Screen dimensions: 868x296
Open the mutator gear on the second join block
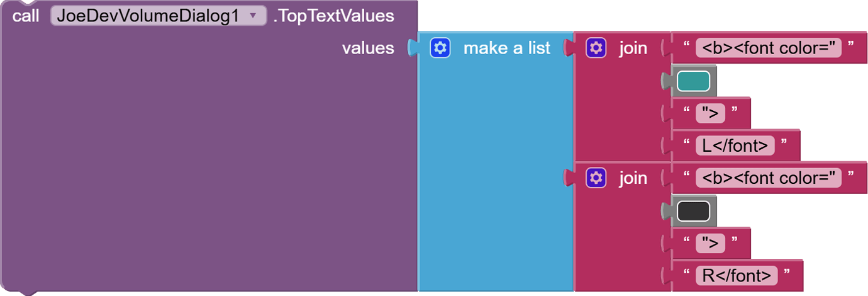point(596,178)
